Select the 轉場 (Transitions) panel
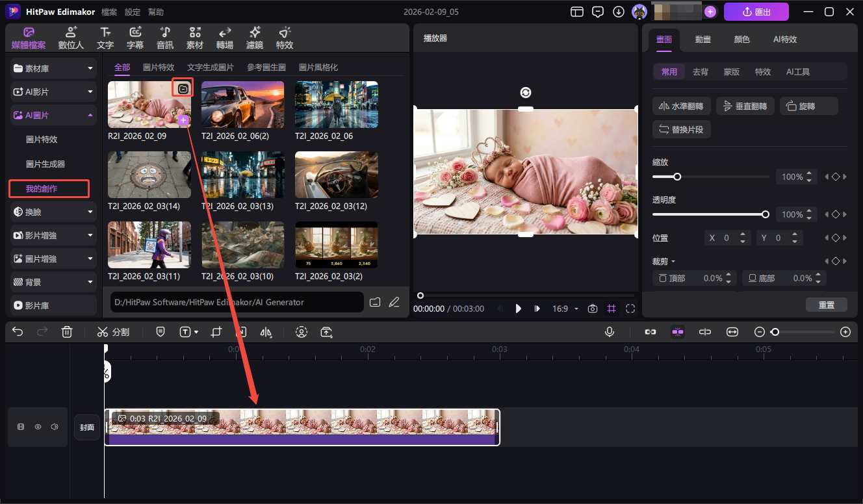The height and width of the screenshot is (504, 863). tap(224, 37)
